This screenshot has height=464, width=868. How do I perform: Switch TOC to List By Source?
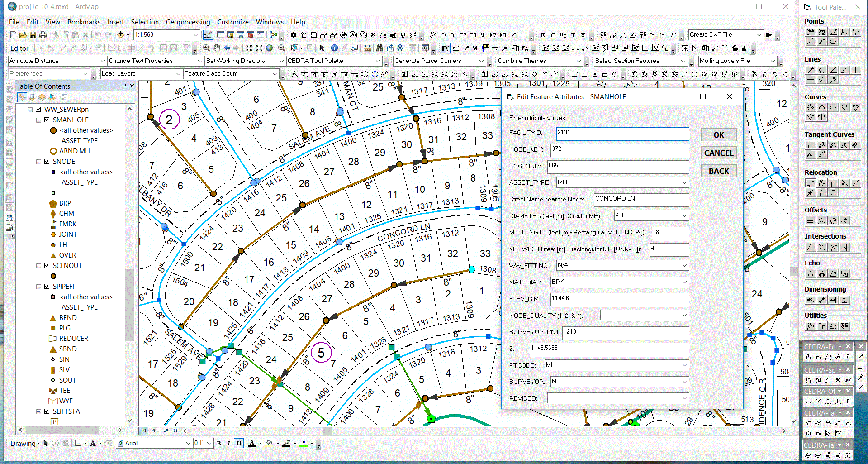tap(32, 97)
